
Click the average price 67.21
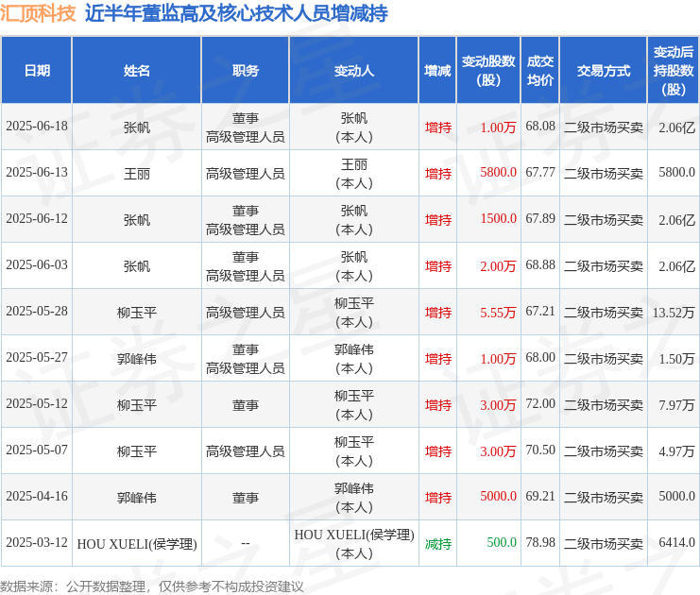click(x=540, y=311)
